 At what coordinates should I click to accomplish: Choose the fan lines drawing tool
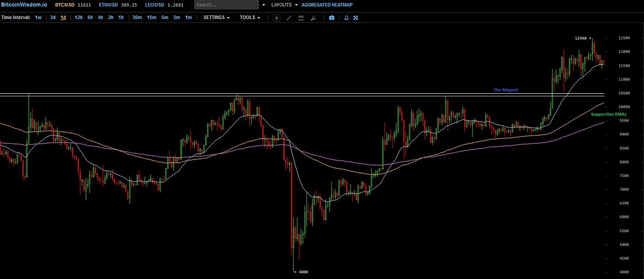pos(313,18)
